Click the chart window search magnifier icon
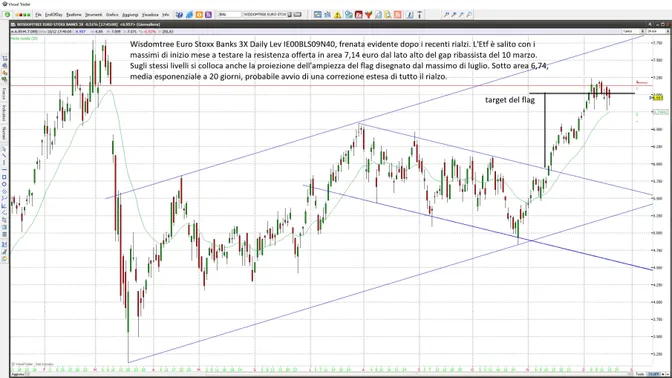This screenshot has width=672, height=378. [650, 24]
